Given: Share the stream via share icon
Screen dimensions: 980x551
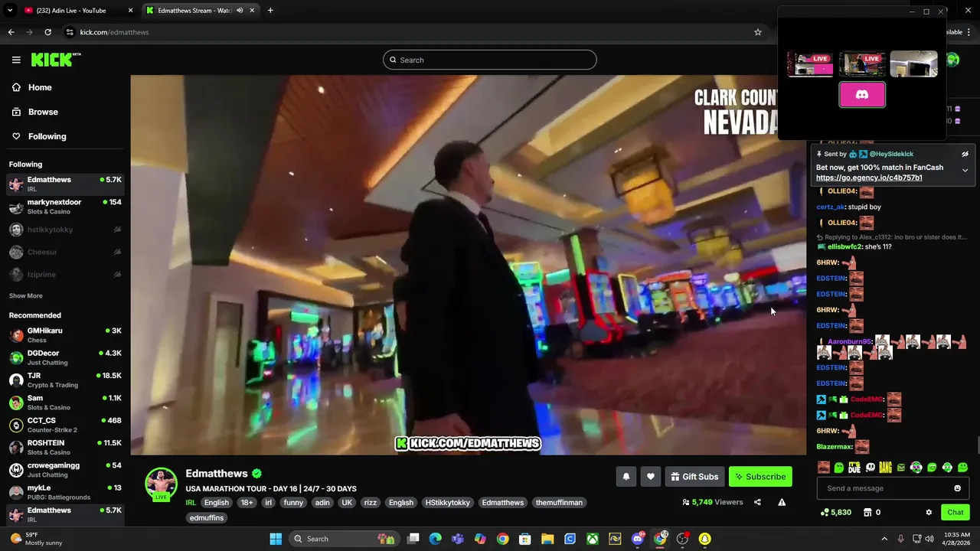Looking at the screenshot, I should 757,502.
